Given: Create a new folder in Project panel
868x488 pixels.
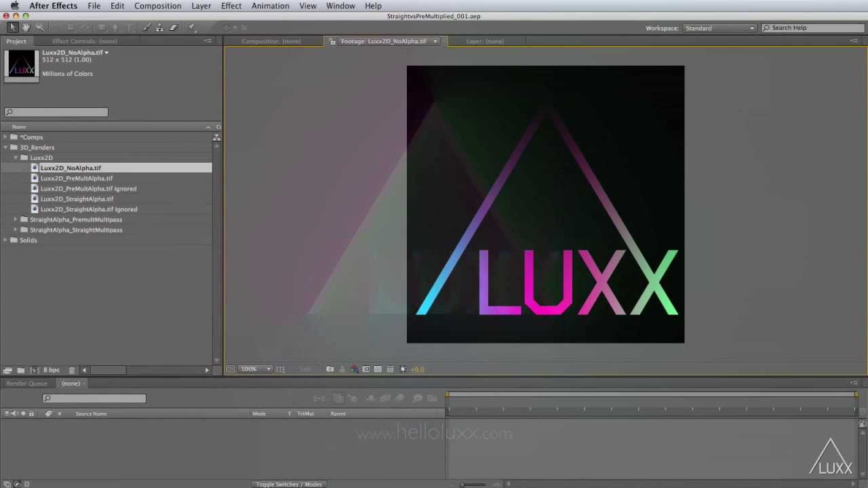Looking at the screenshot, I should (x=21, y=370).
